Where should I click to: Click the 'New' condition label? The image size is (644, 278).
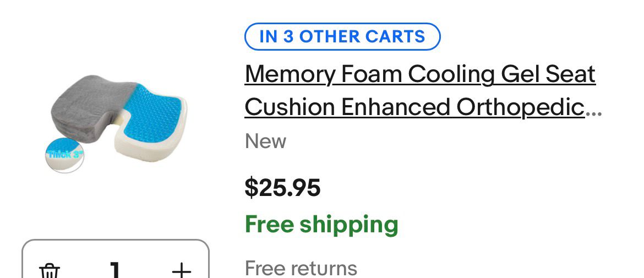point(265,141)
